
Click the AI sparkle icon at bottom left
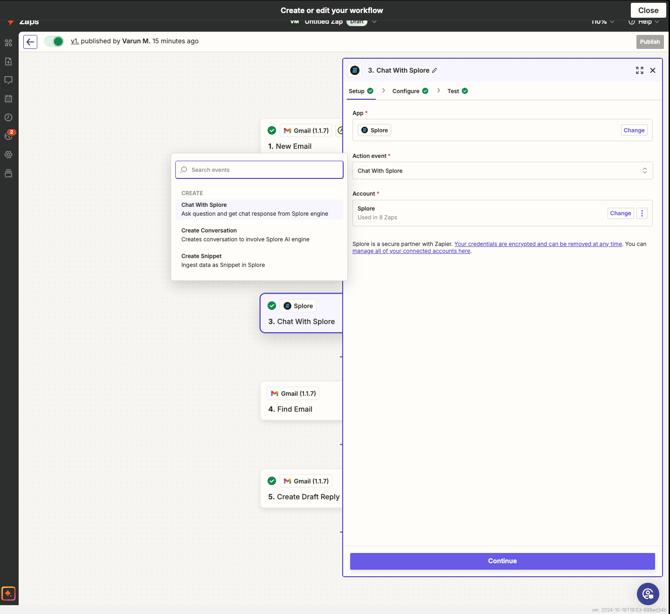coord(8,593)
